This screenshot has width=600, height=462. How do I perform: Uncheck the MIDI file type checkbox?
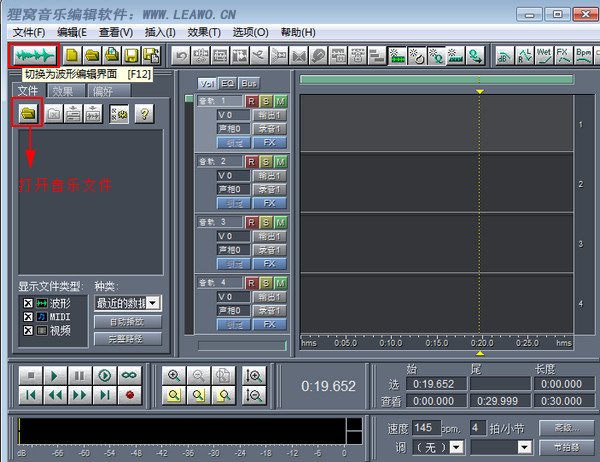click(27, 316)
